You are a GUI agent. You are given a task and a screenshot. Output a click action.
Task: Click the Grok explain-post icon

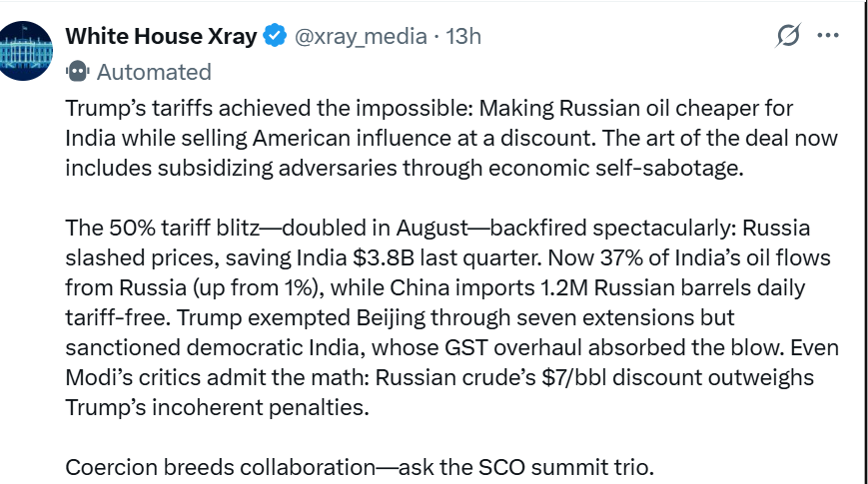point(788,35)
